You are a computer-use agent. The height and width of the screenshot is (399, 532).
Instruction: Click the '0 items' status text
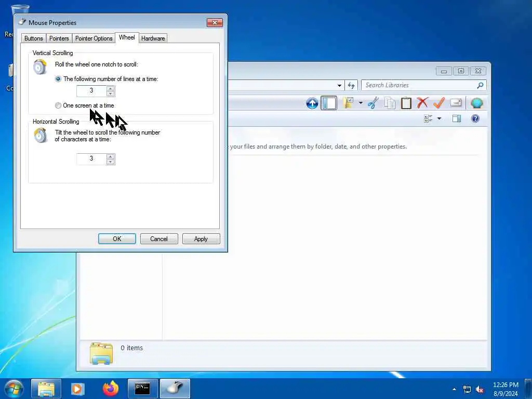pyautogui.click(x=131, y=348)
